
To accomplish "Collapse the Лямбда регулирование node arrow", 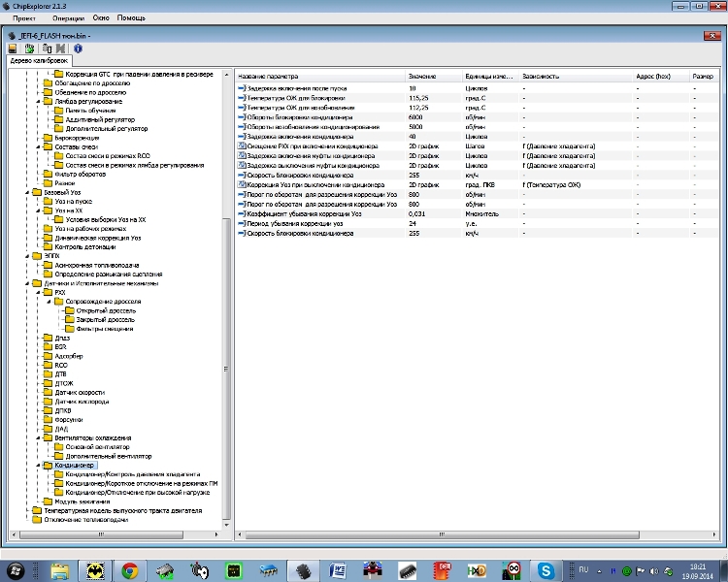I will click(40, 101).
